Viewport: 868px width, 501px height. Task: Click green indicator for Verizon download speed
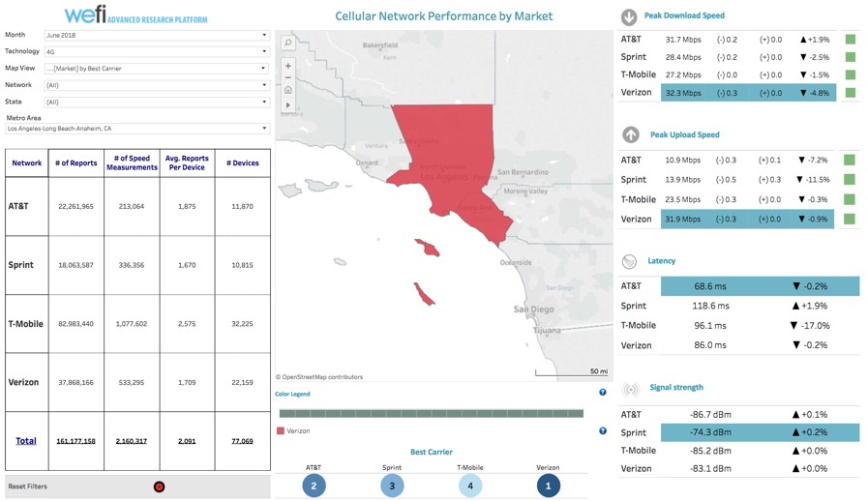(x=851, y=93)
